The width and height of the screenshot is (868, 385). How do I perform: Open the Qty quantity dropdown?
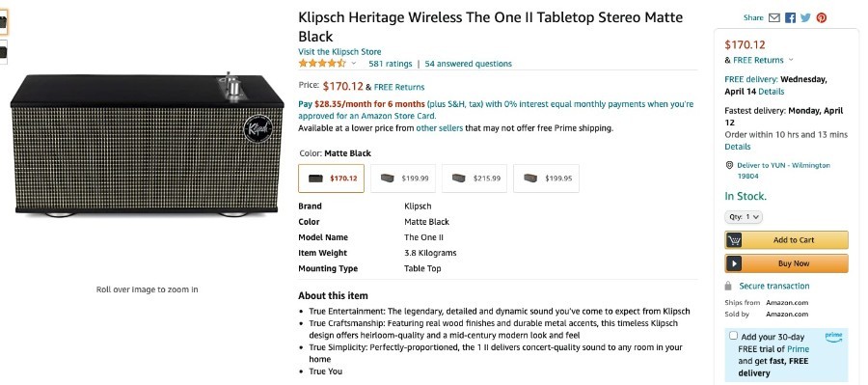(744, 217)
